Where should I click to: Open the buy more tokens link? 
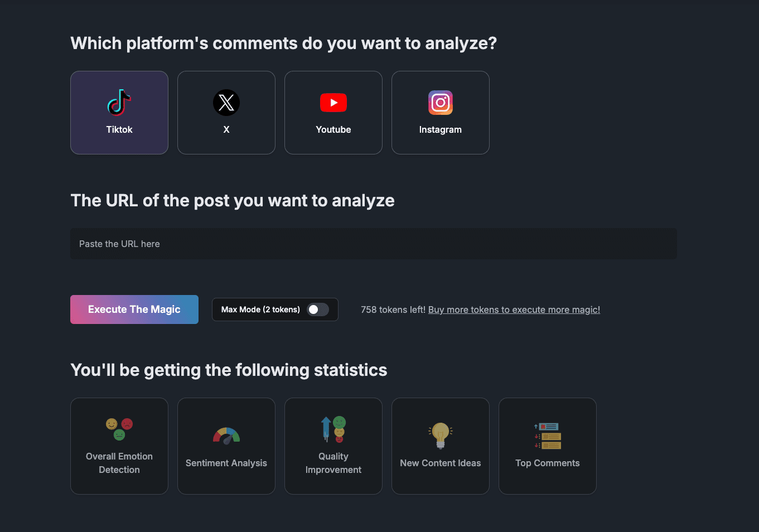tap(514, 309)
